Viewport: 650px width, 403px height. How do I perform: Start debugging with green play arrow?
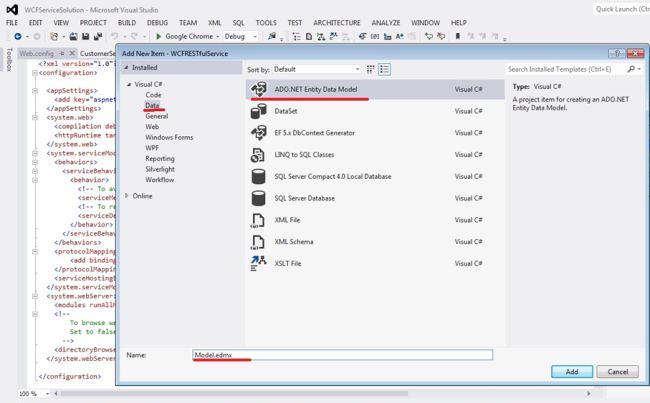pyautogui.click(x=158, y=36)
